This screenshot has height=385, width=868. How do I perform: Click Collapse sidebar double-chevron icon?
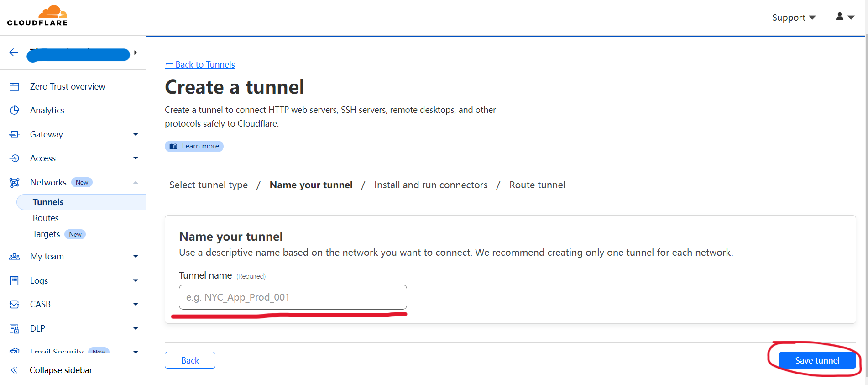point(14,370)
